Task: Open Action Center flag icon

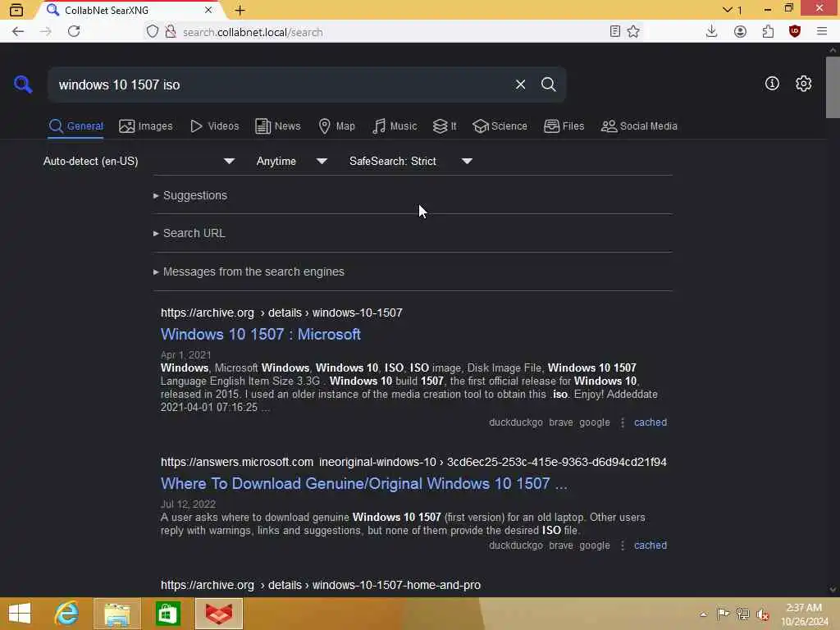Action: [723, 614]
